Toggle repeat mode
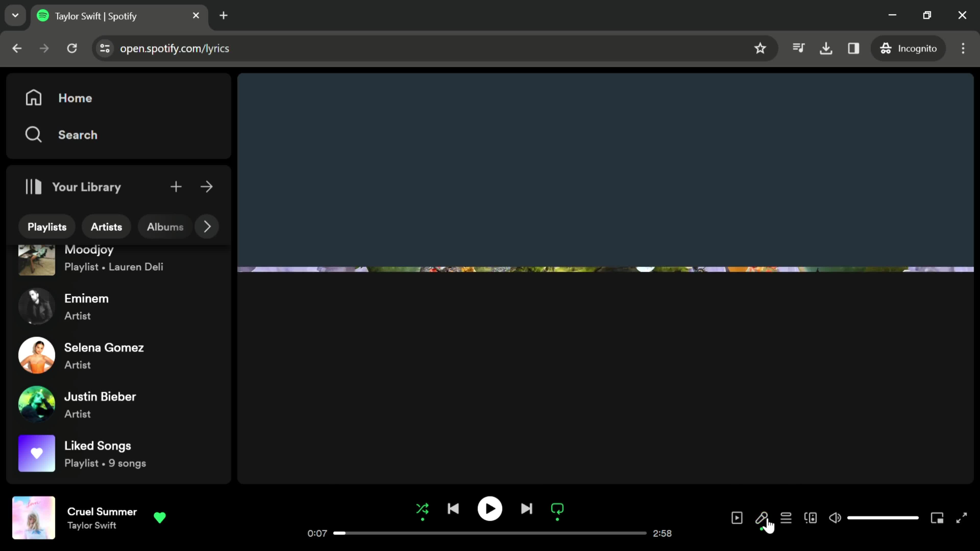 point(557,509)
